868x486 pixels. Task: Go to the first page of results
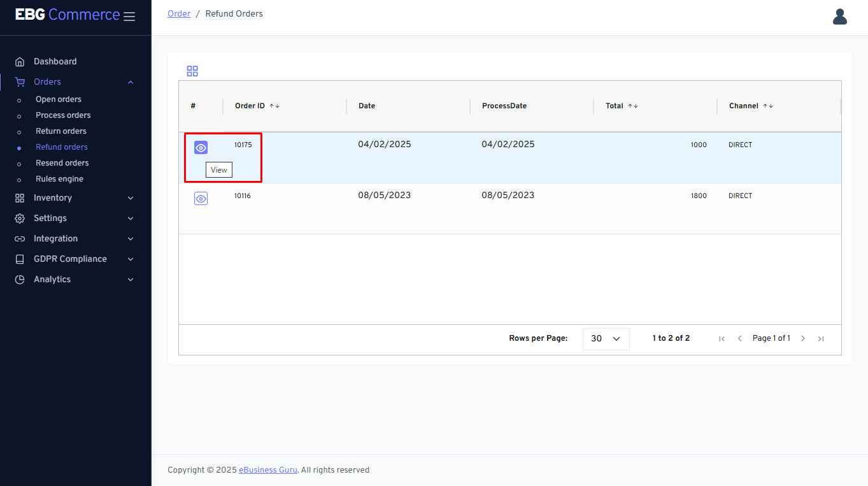pos(722,339)
